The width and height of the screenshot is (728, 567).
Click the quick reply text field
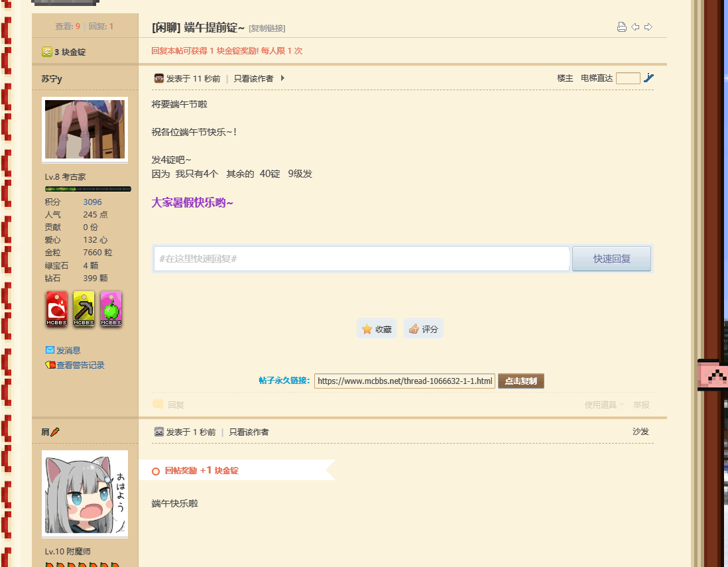pyautogui.click(x=361, y=259)
